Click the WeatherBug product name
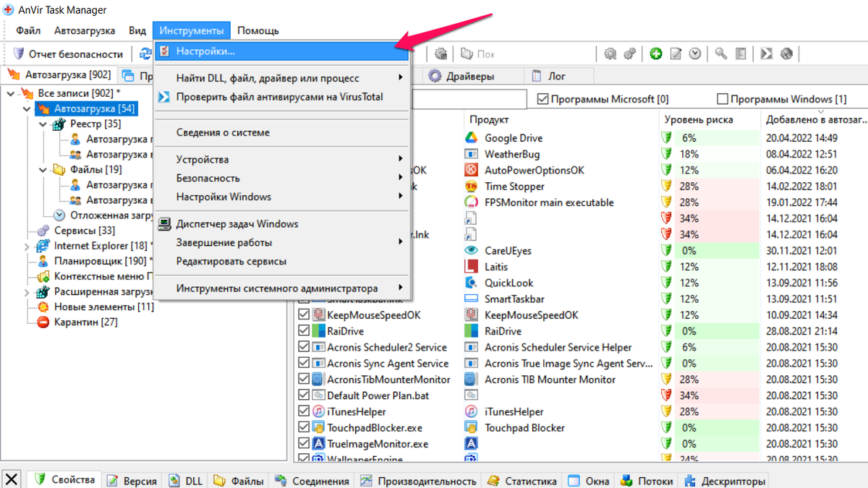 coord(512,154)
